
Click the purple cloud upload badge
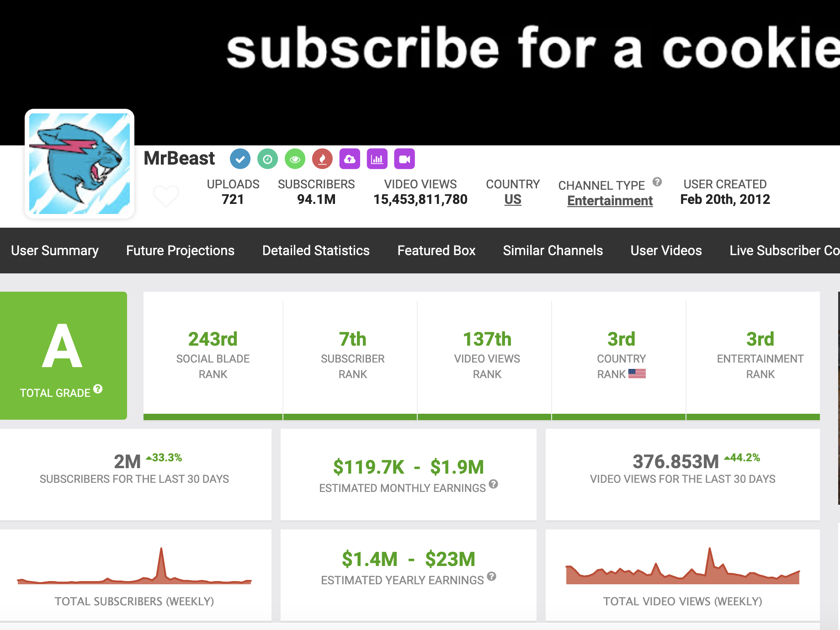coord(350,159)
